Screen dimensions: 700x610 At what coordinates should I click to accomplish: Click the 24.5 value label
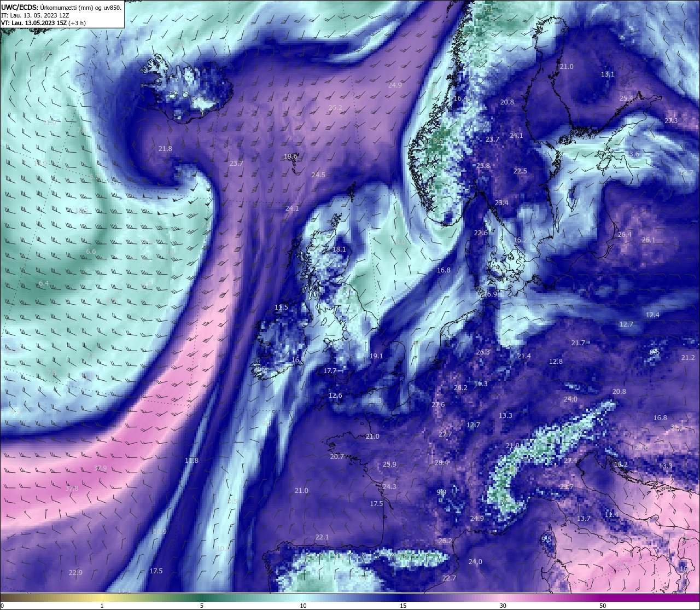click(x=318, y=175)
